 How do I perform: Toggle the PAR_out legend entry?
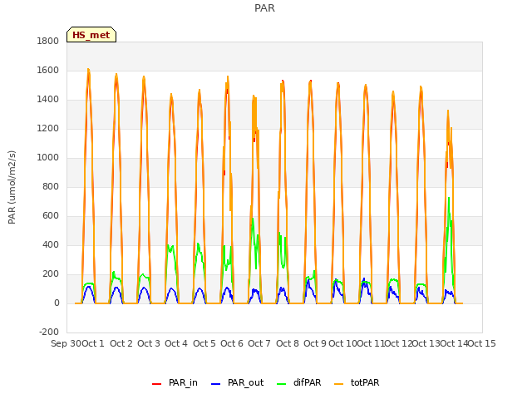pos(237,382)
